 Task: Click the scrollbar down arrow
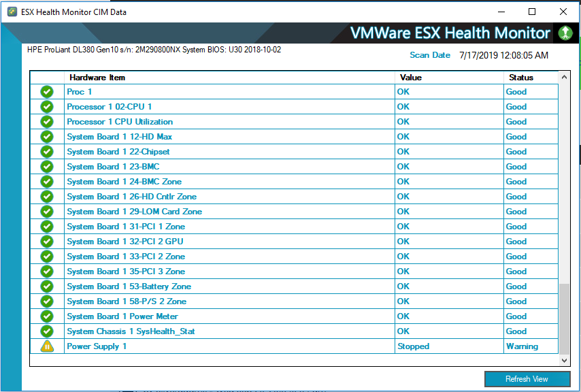click(x=563, y=361)
